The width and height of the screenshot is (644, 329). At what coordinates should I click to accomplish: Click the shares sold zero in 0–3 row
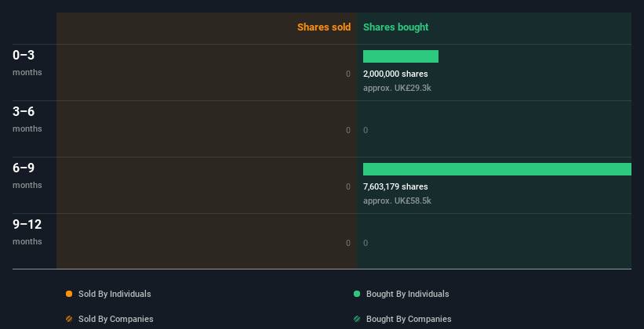(348, 74)
